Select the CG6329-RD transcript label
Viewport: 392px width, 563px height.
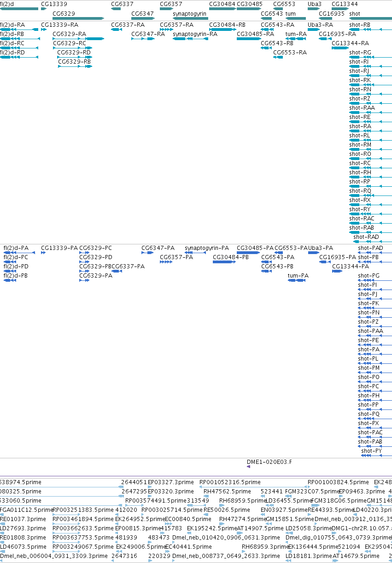click(x=74, y=52)
